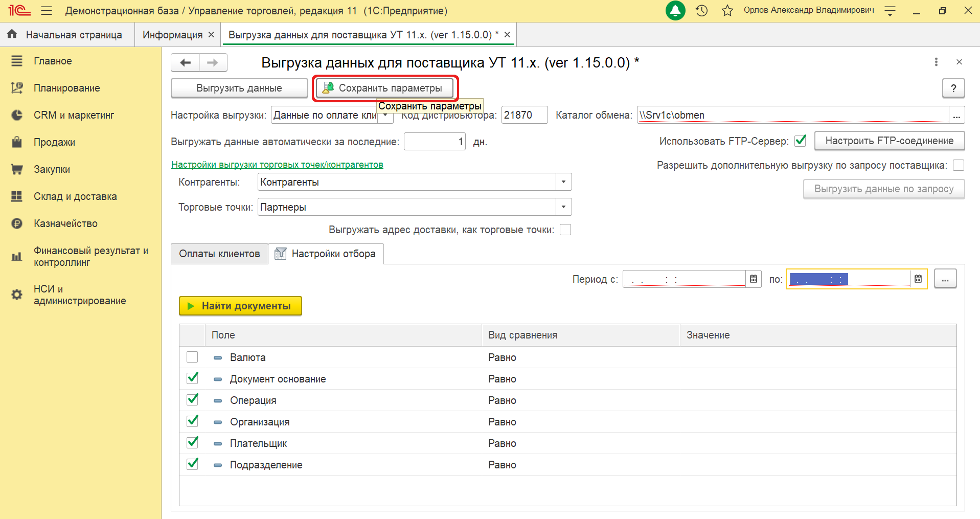
Task: Browse for Каталог обмена folder
Action: point(956,115)
